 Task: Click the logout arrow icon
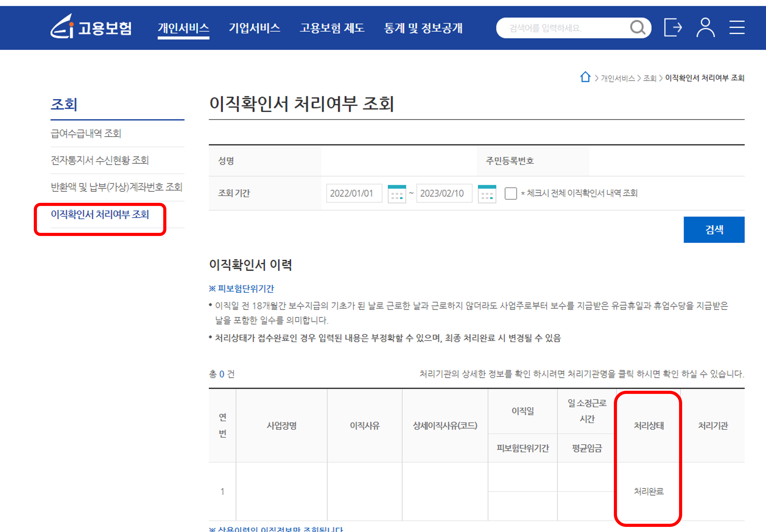(673, 27)
